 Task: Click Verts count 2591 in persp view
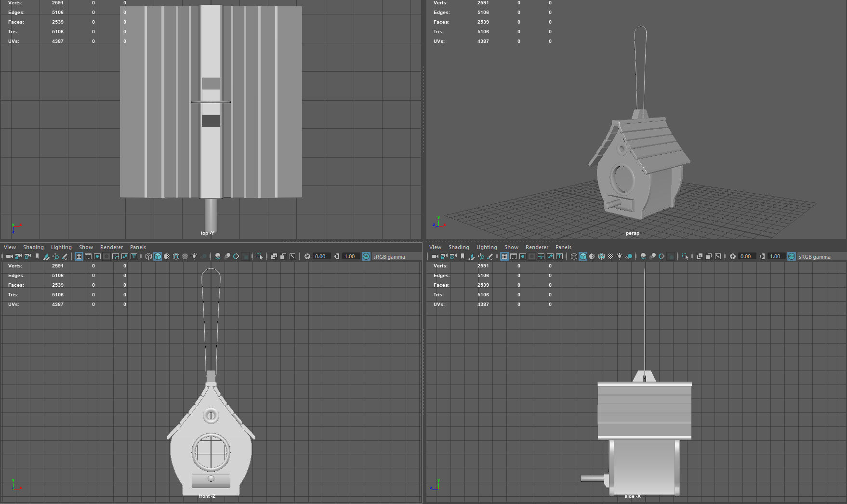pyautogui.click(x=483, y=3)
